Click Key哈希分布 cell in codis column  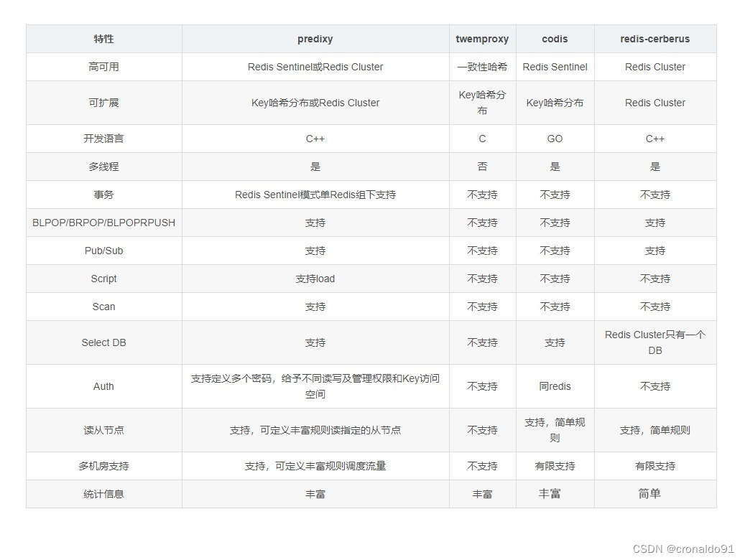click(x=555, y=103)
